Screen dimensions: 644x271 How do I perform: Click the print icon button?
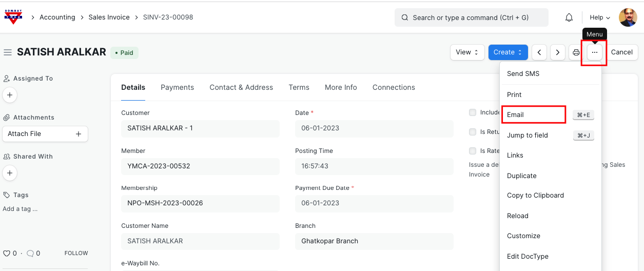(576, 52)
